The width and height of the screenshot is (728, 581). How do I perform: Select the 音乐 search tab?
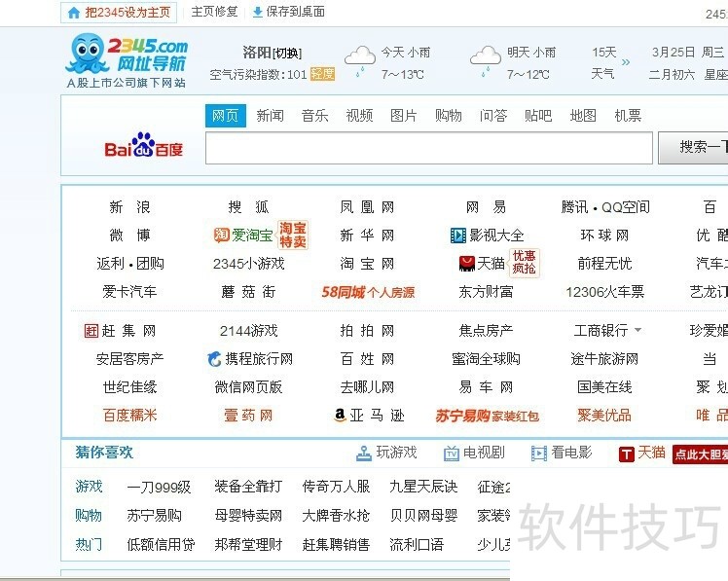tap(314, 116)
